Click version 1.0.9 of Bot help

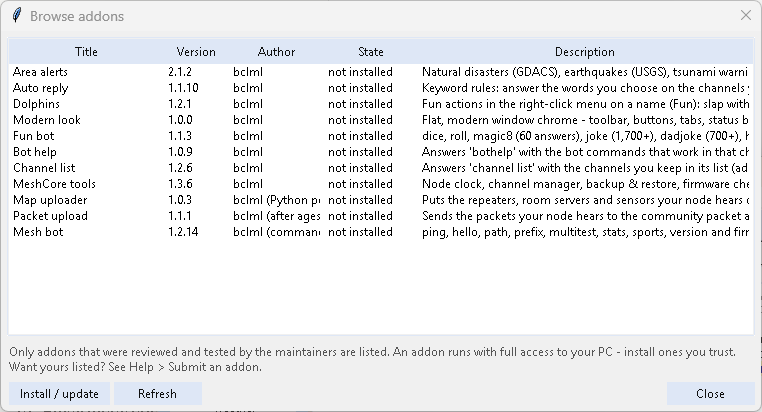point(180,152)
